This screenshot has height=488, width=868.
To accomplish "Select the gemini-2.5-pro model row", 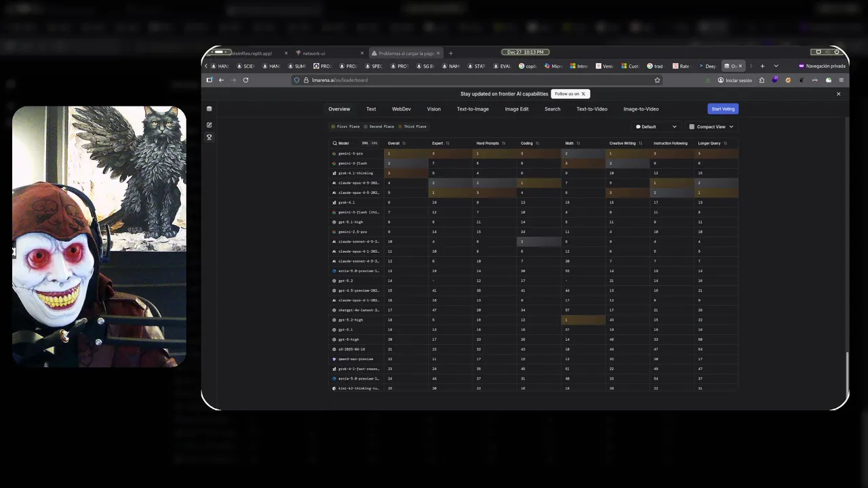I will [534, 232].
